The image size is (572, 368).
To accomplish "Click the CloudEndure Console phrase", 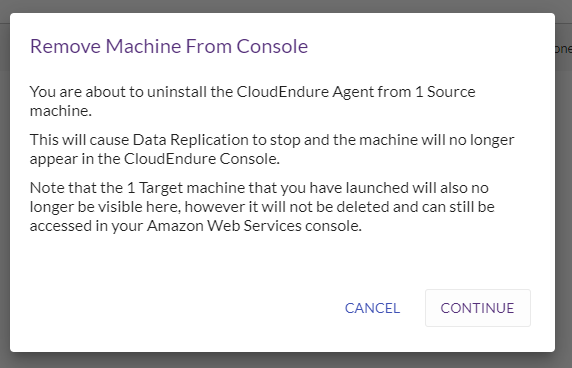I will (202, 159).
